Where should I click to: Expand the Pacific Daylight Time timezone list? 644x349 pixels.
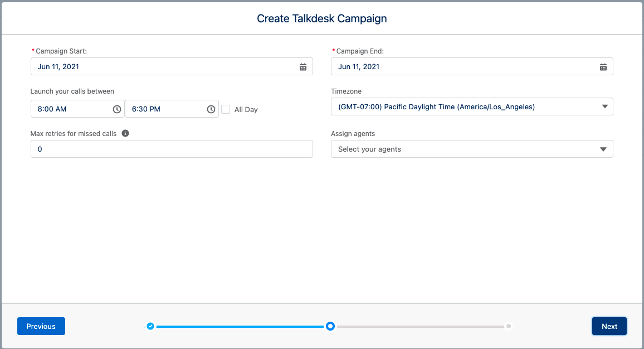(x=472, y=106)
